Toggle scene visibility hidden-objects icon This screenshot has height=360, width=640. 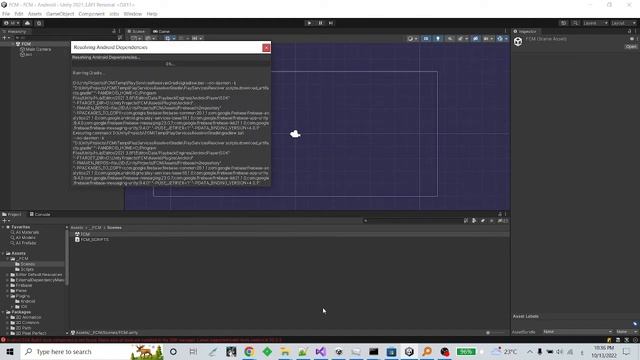click(476, 38)
